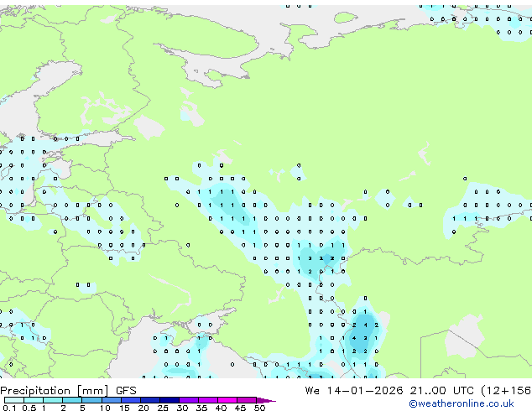The height and width of the screenshot is (411, 532).
Task: Click the 20–25 mm legend swatch
Action: tap(149, 400)
